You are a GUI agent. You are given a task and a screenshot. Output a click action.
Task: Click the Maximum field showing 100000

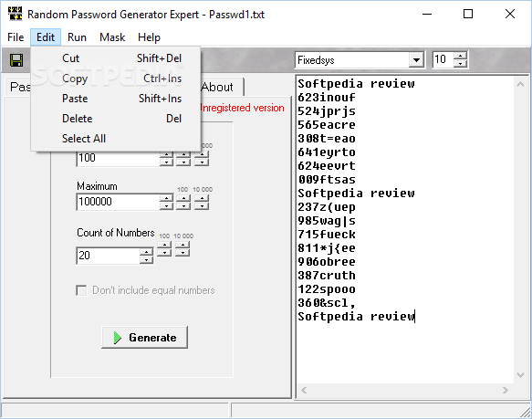118,202
